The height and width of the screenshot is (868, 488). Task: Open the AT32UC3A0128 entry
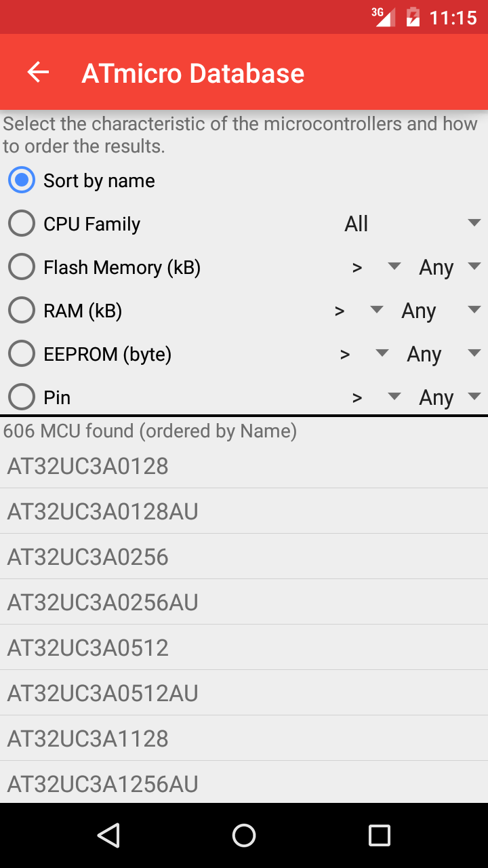click(244, 466)
